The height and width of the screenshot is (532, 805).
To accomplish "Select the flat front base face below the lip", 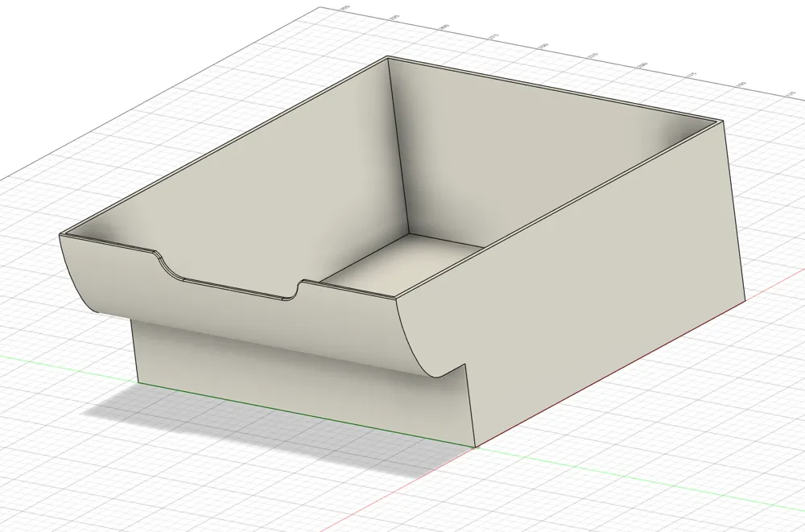I will click(x=303, y=380).
